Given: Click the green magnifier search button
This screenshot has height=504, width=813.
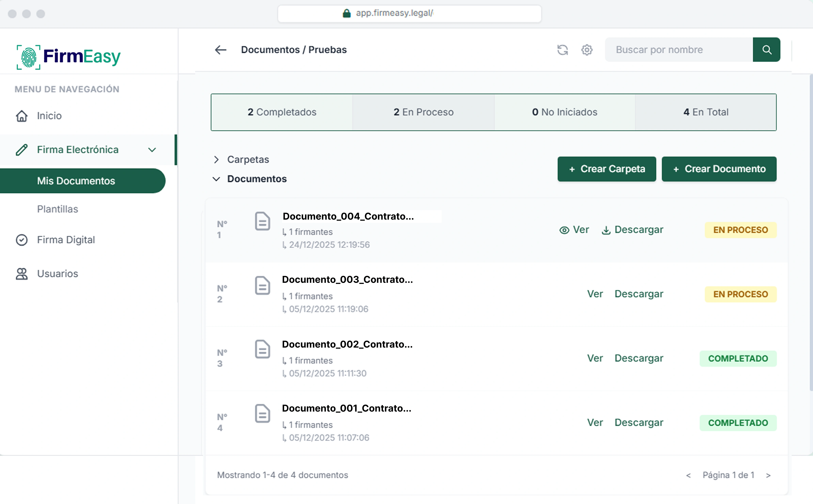Looking at the screenshot, I should tap(766, 50).
